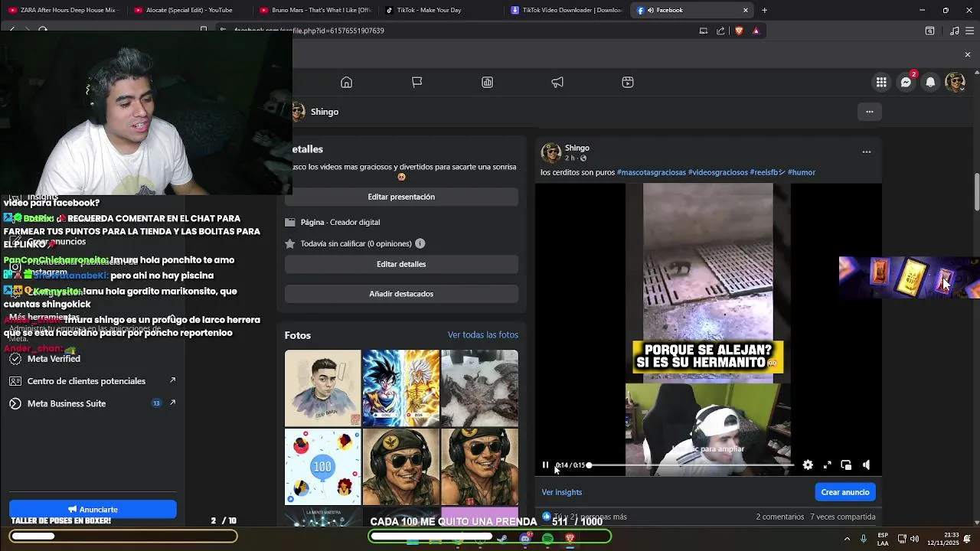This screenshot has width=980, height=551.
Task: Open the media playlist music icon
Action: click(x=954, y=31)
